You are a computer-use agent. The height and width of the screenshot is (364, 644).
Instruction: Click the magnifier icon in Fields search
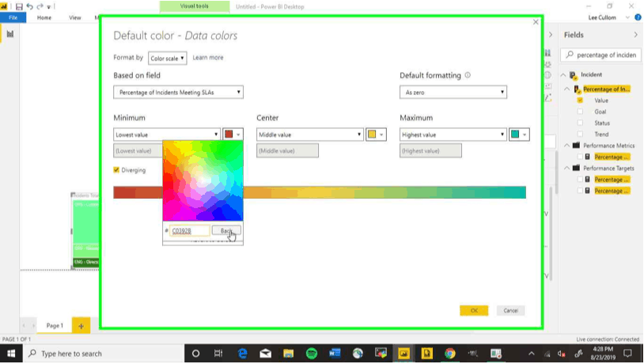570,55
